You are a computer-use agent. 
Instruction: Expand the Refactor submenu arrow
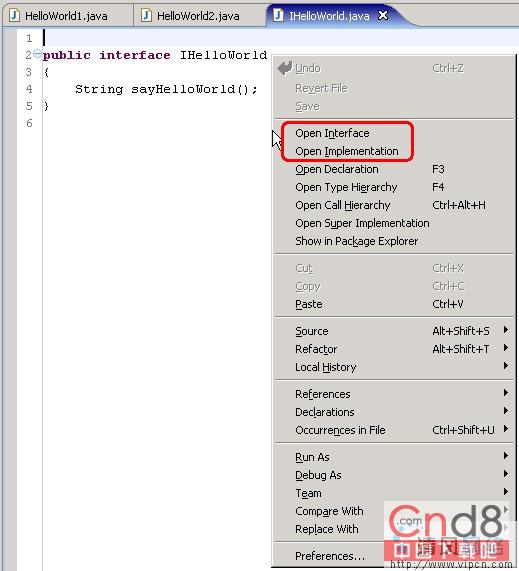506,348
